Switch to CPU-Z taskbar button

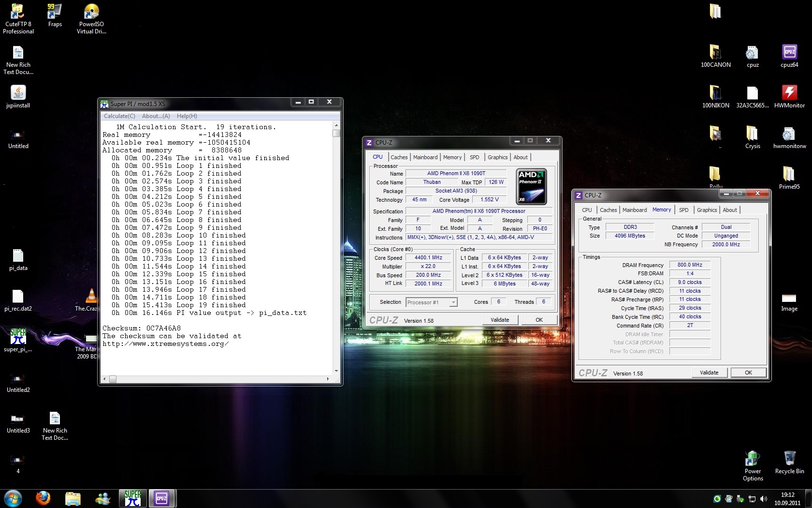pyautogui.click(x=161, y=498)
